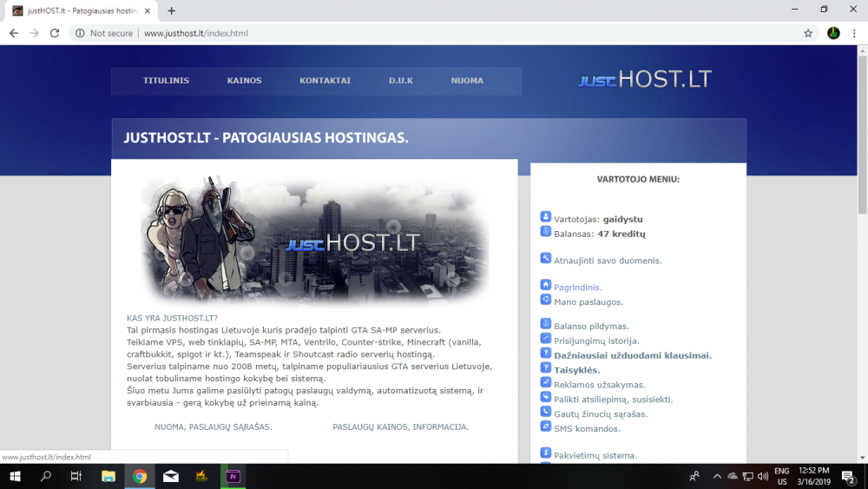Click the chart icon beside Reklamos užsakymas

pos(545,382)
